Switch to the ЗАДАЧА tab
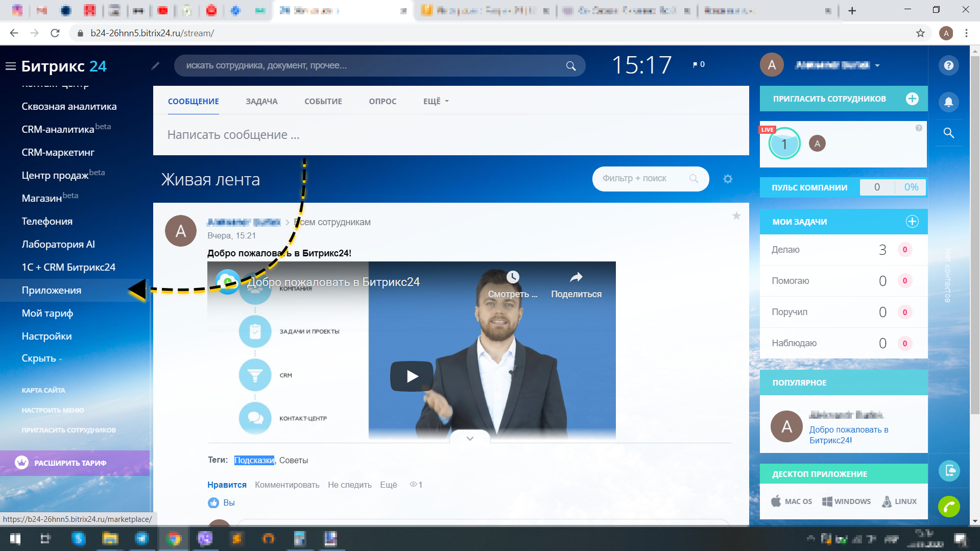The image size is (980, 551). point(261,101)
